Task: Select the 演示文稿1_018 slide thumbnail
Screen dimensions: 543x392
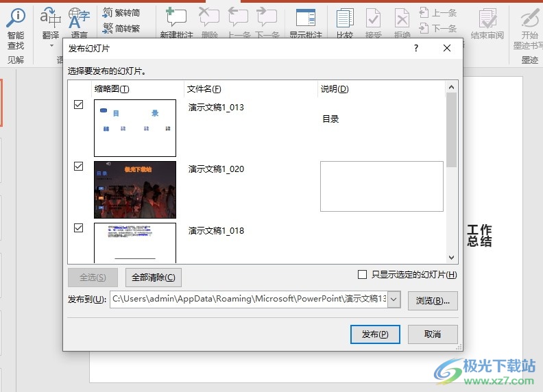Action: pyautogui.click(x=135, y=243)
